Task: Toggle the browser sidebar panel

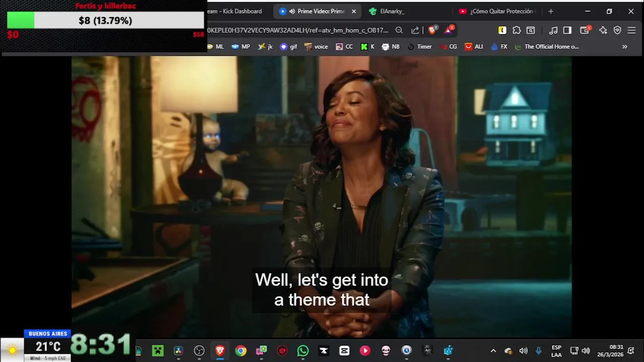Action: click(567, 30)
